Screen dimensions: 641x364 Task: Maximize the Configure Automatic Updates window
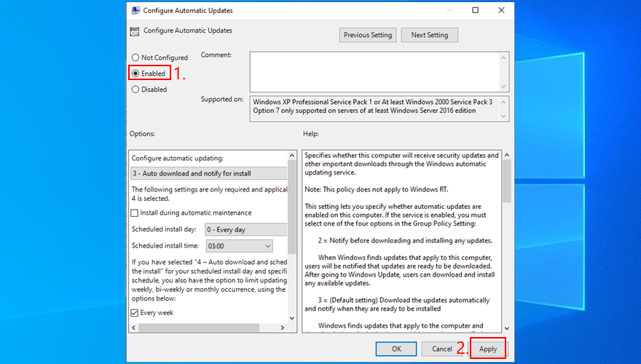(476, 11)
